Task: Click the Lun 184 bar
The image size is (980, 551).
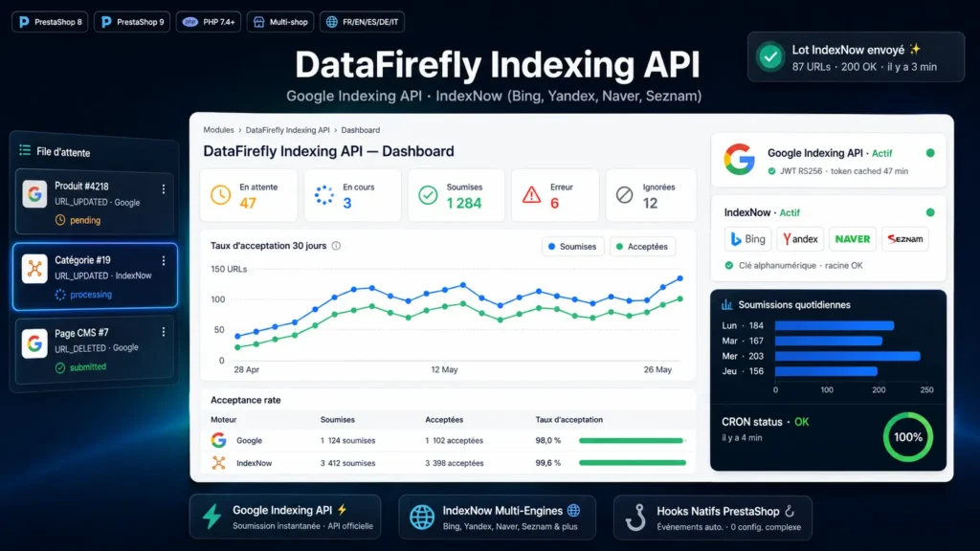Action: click(835, 325)
